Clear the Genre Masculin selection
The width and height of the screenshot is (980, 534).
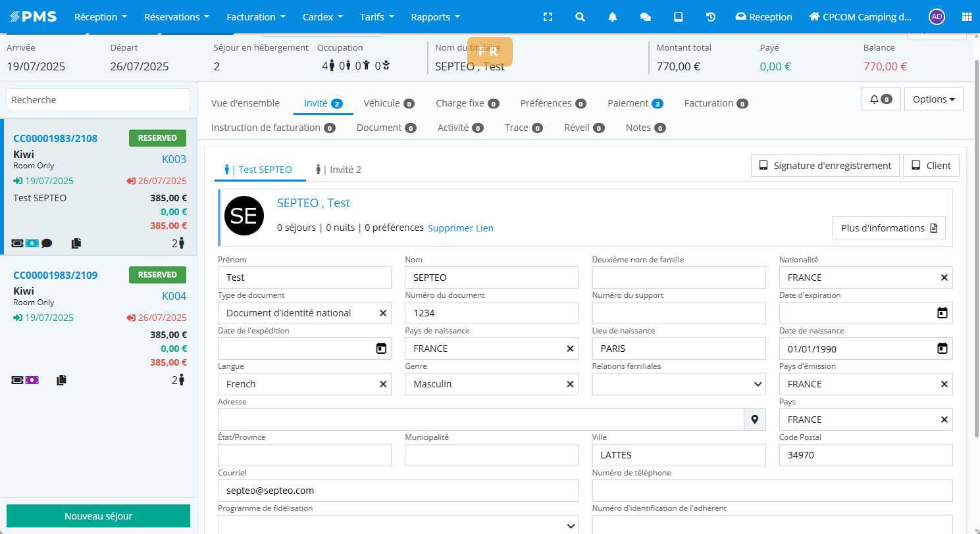(x=570, y=384)
